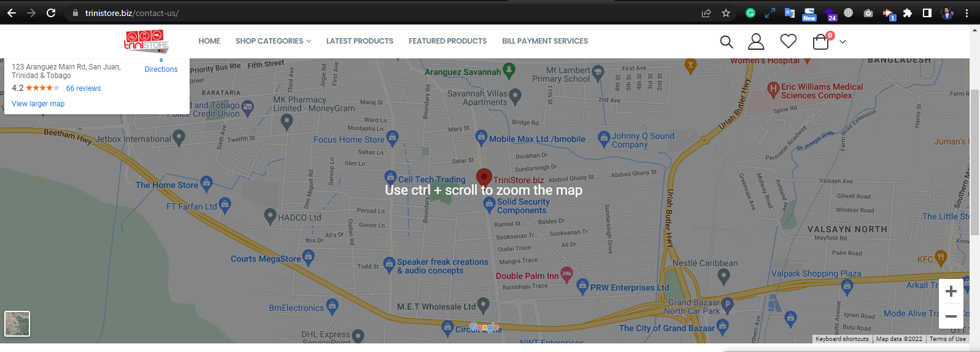
Task: Click Solid Security Components shop pin
Action: pos(489,205)
